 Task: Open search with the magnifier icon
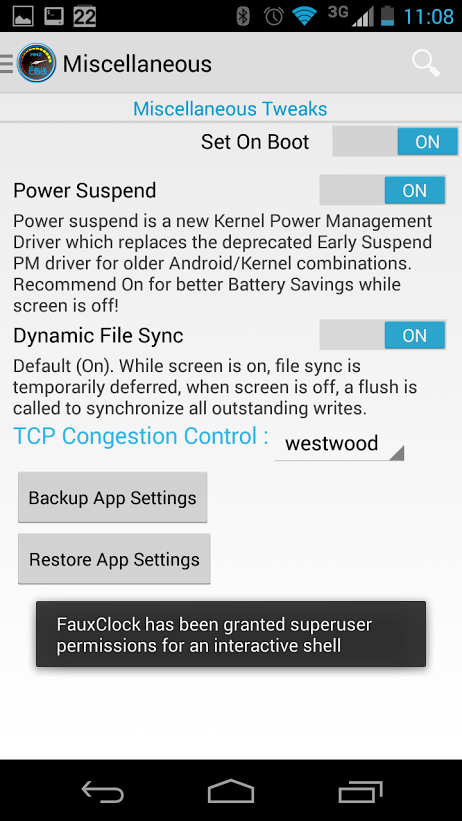(x=425, y=63)
